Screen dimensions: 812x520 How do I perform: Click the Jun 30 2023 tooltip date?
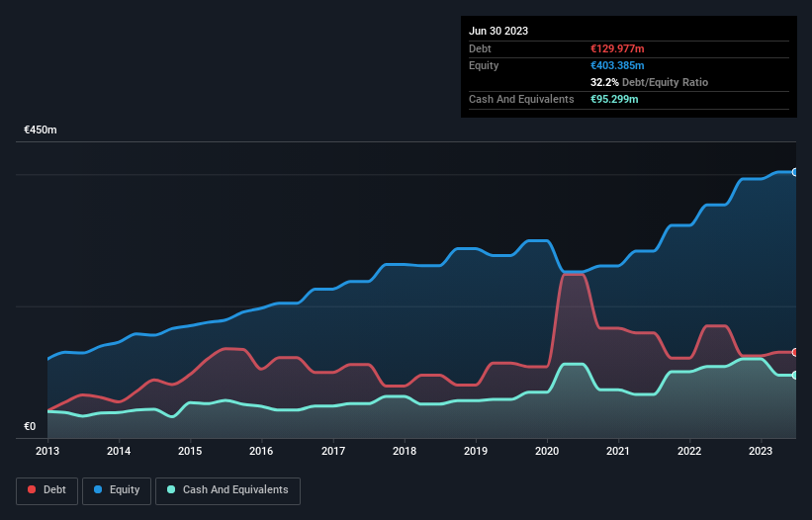498,31
